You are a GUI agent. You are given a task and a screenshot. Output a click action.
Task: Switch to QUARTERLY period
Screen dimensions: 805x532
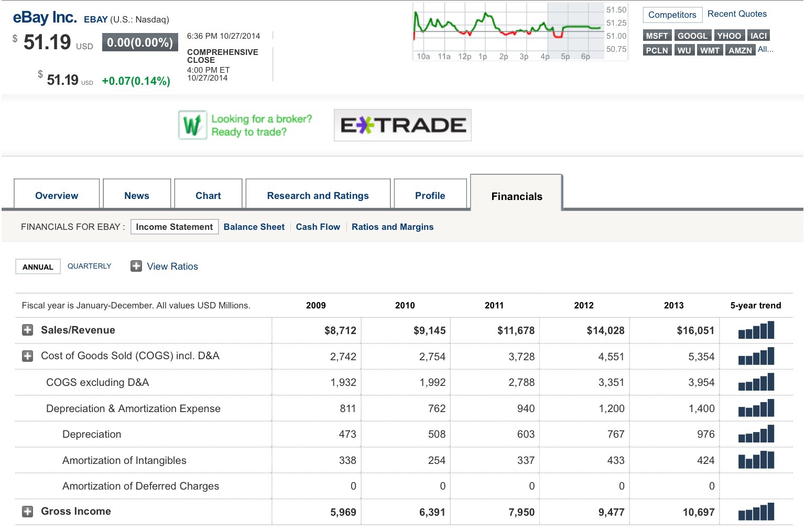point(90,266)
